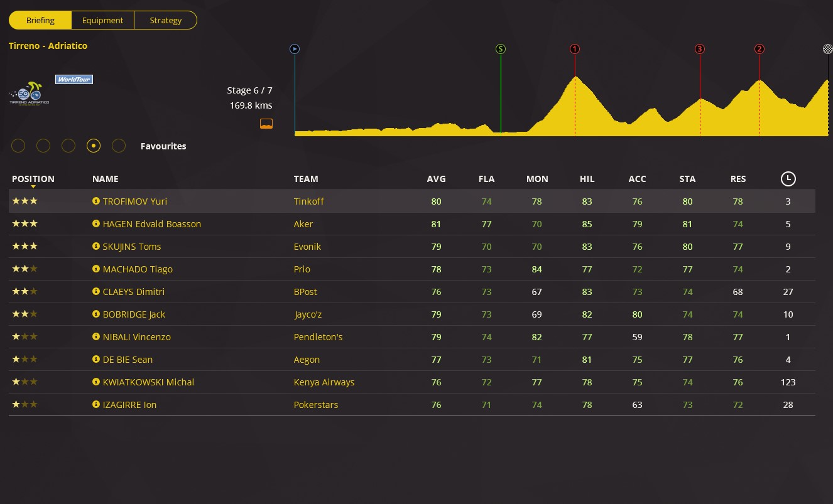Select climb marker number 3 on profile
The height and width of the screenshot is (504, 833).
click(x=700, y=49)
